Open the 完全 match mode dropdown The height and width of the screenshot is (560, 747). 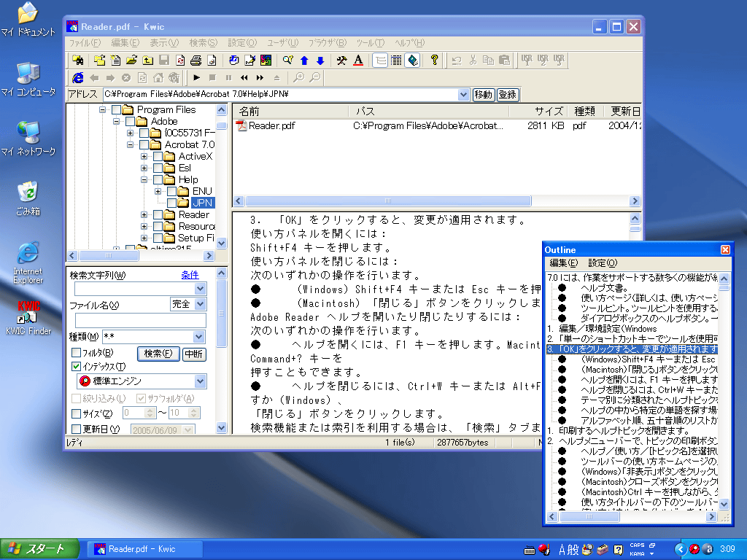pos(200,304)
